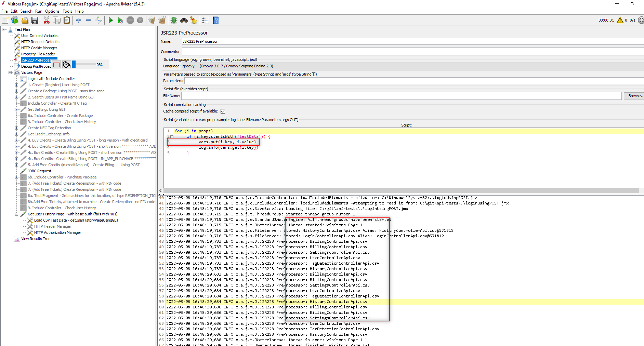Viewport: 644px width, 346px height.
Task: Expand 1. Create (Register) User Using POST
Action: pyautogui.click(x=16, y=85)
